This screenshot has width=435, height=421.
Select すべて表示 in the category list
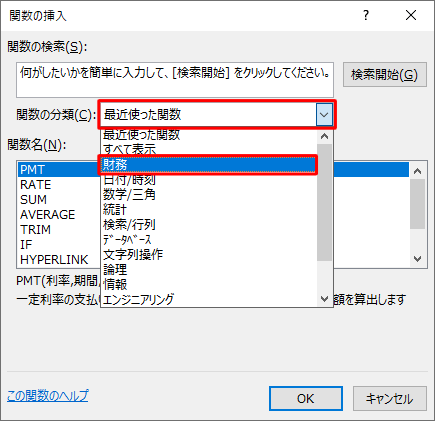[209, 149]
